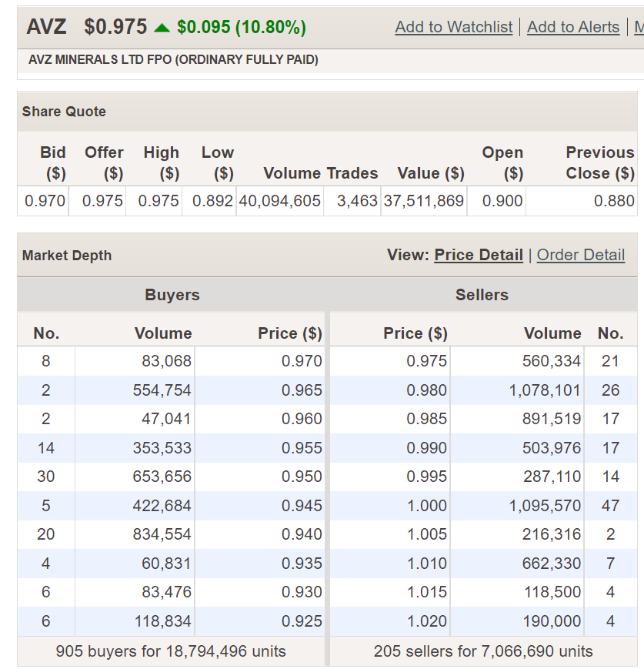Click seller volume 216,316

552,534
